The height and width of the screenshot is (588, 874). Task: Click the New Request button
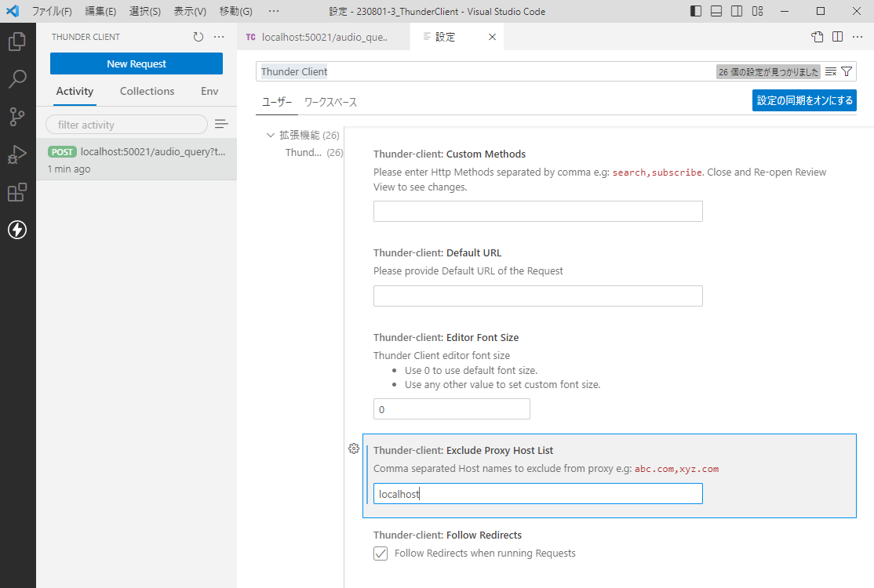coord(137,64)
